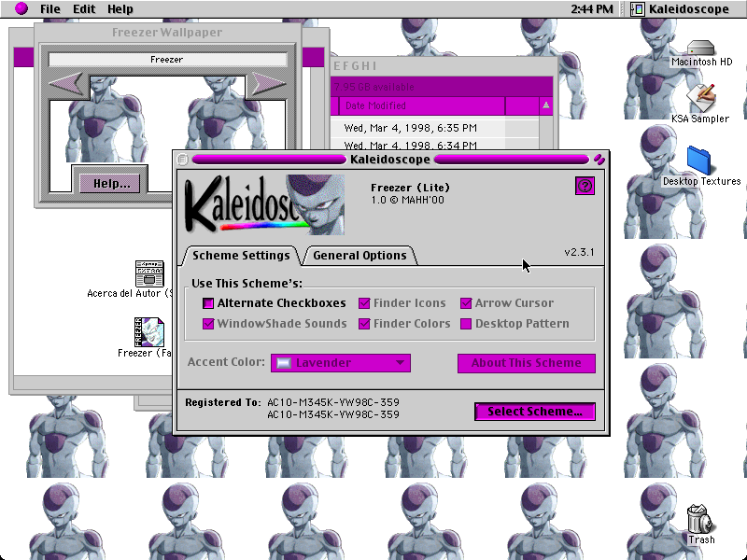Click the Kaleidoscope logo image

click(264, 204)
